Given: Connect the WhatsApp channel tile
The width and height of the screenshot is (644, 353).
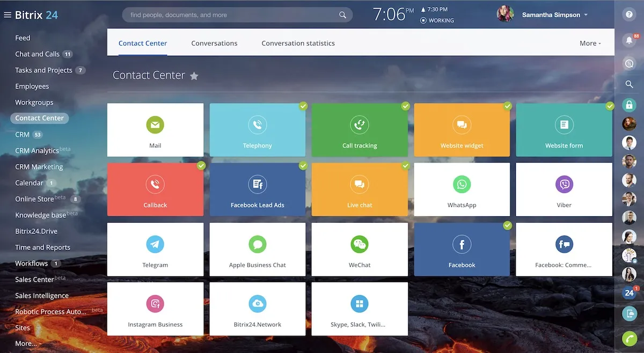Looking at the screenshot, I should coord(462,189).
